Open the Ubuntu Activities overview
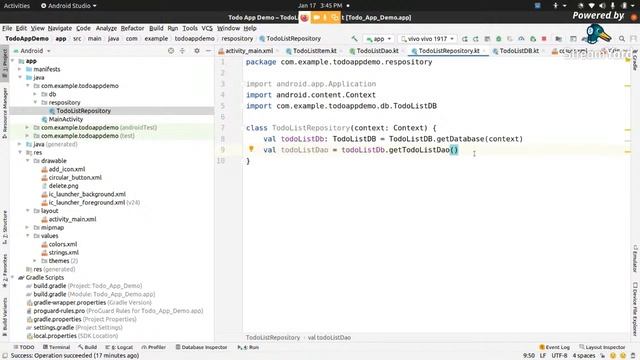640x360 pixels. pyautogui.click(x=17, y=6)
